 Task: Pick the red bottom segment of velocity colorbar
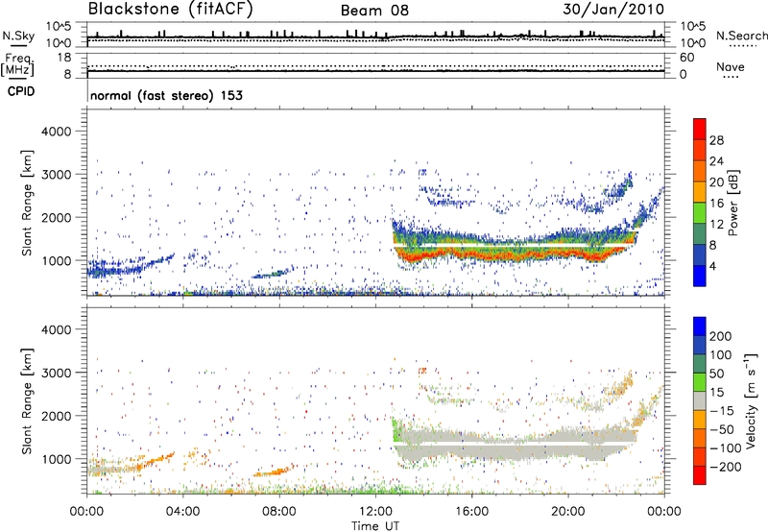(x=700, y=475)
